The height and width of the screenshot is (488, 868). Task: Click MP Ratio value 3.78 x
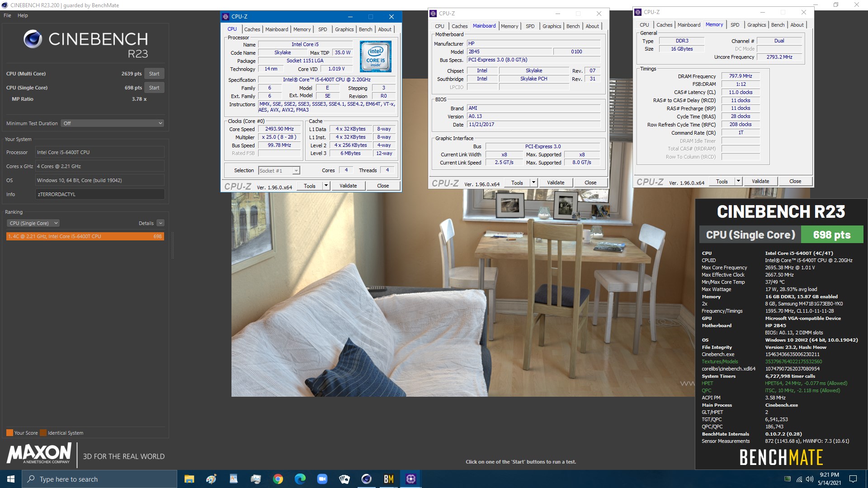click(x=139, y=99)
